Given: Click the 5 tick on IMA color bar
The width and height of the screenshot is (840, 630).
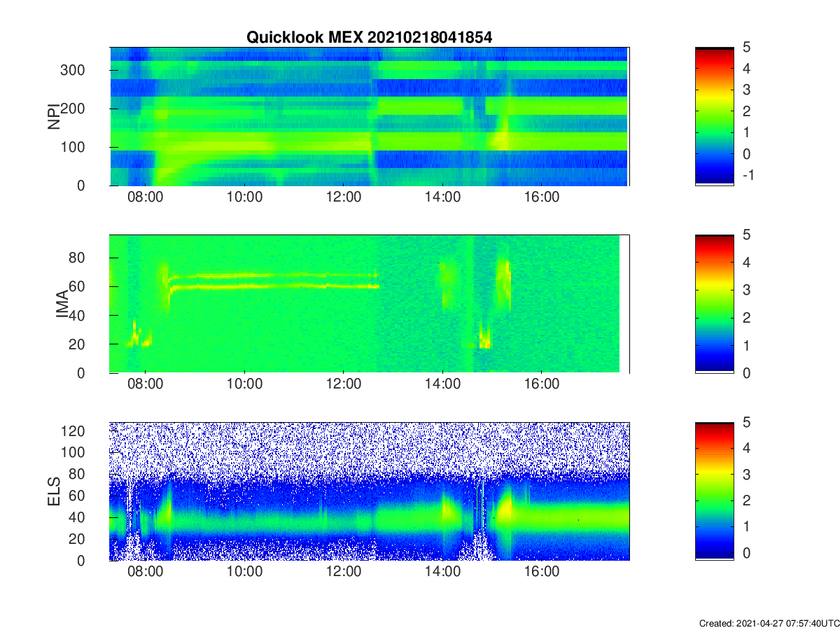Looking at the screenshot, I should [x=746, y=235].
